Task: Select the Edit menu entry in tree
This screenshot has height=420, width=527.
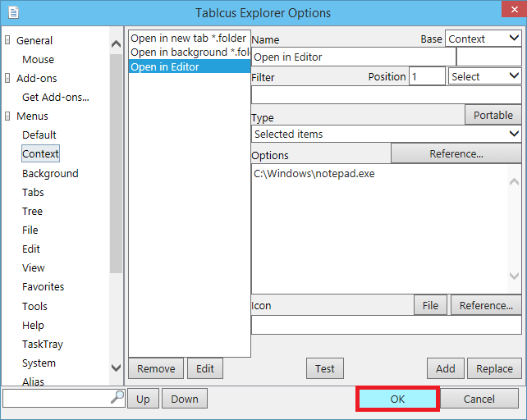Action: 31,249
